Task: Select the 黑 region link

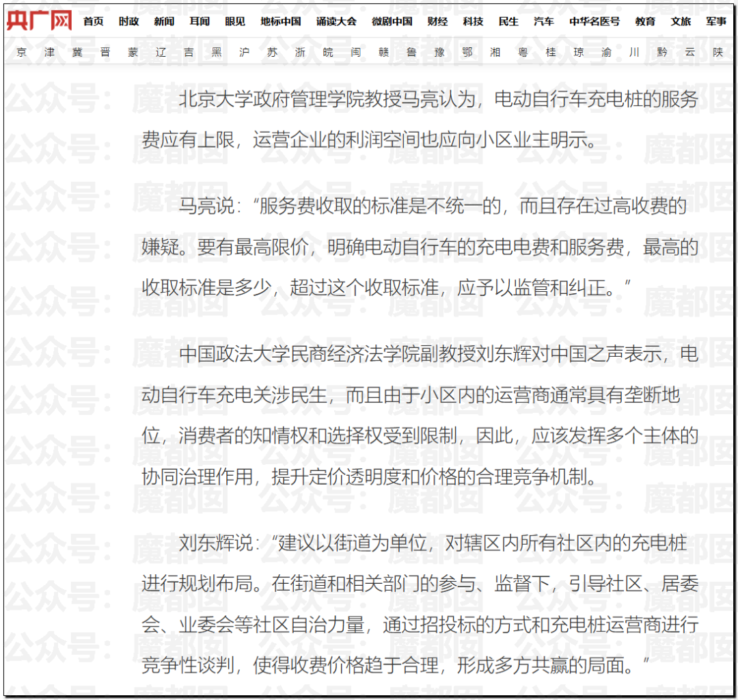Action: click(217, 52)
